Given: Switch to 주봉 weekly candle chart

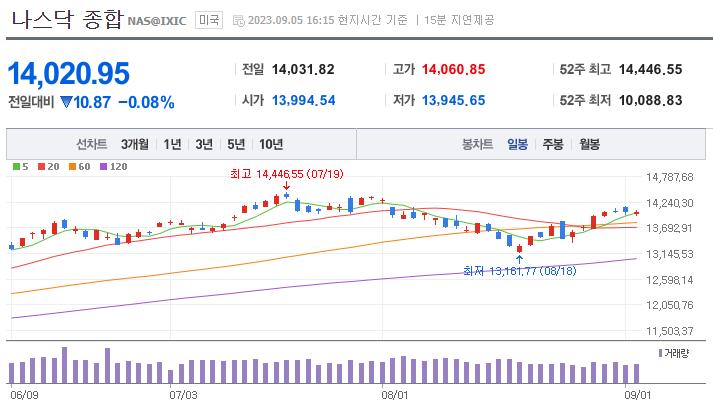Looking at the screenshot, I should tap(553, 145).
